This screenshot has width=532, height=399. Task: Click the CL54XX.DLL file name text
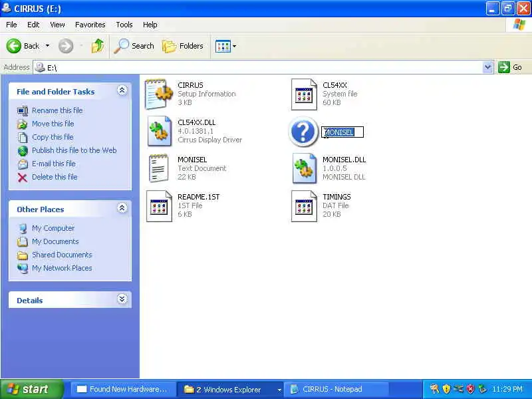click(196, 122)
